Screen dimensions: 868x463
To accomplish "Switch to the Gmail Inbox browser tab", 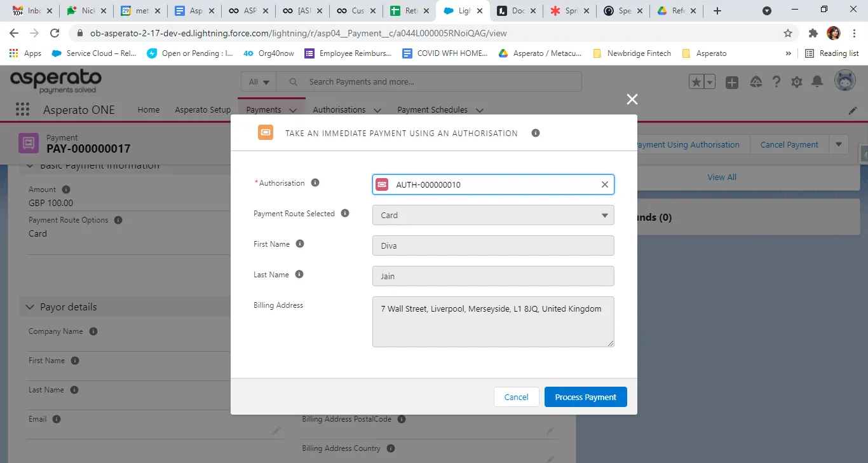I will pyautogui.click(x=33, y=11).
